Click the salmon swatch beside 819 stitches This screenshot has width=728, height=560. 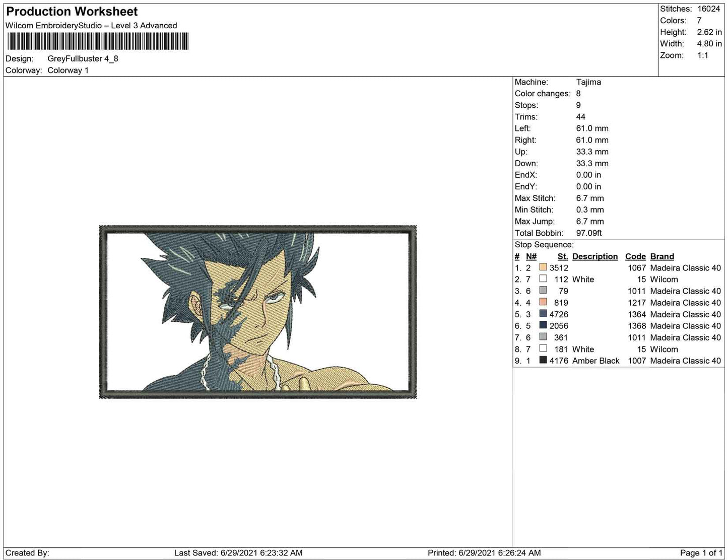coord(543,302)
